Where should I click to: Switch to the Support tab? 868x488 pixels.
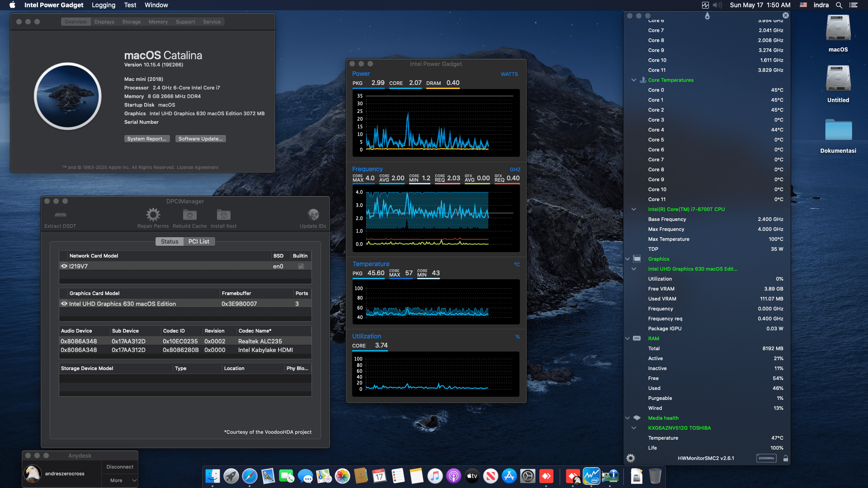[x=185, y=22]
